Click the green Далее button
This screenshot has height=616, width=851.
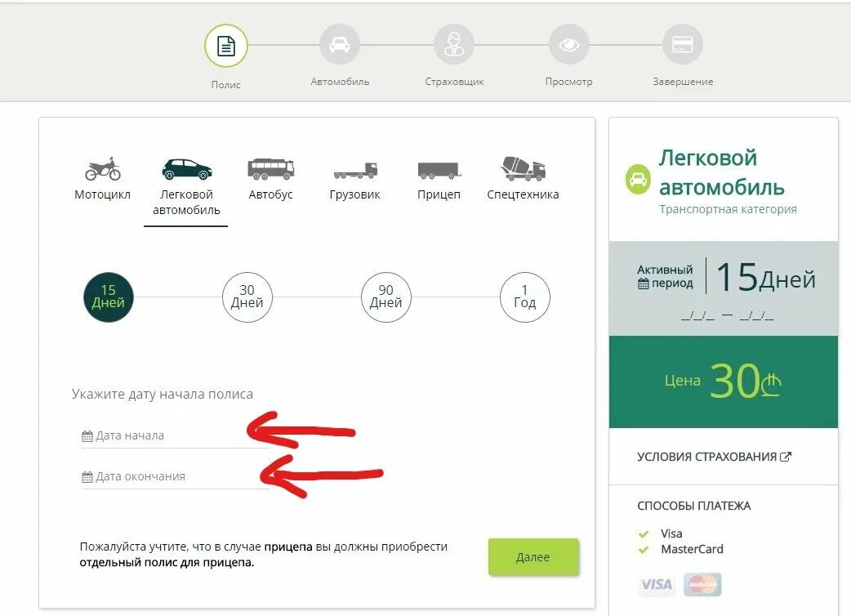click(x=533, y=557)
